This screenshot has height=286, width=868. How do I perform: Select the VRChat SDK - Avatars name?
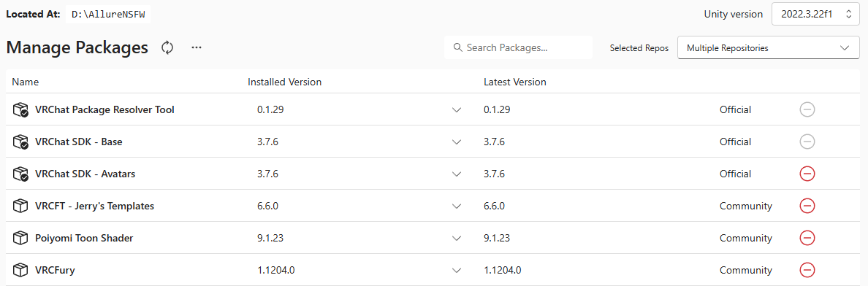pyautogui.click(x=85, y=174)
